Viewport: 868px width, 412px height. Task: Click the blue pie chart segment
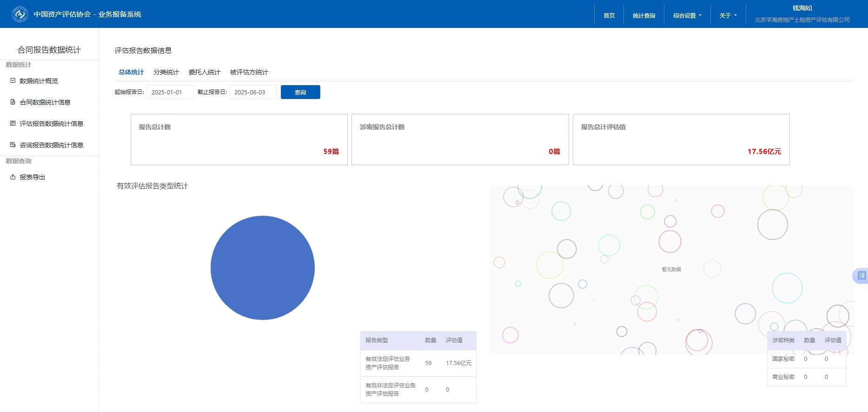pos(263,268)
